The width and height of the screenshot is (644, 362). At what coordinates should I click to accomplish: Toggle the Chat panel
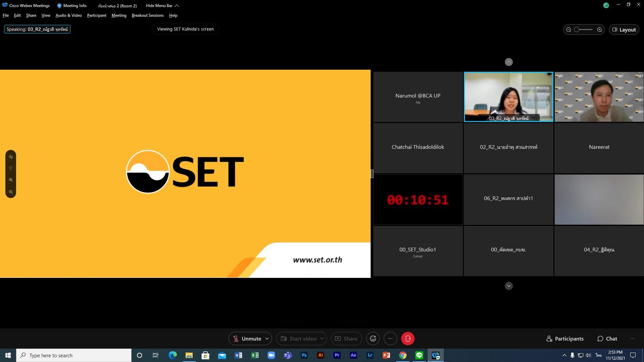(607, 339)
